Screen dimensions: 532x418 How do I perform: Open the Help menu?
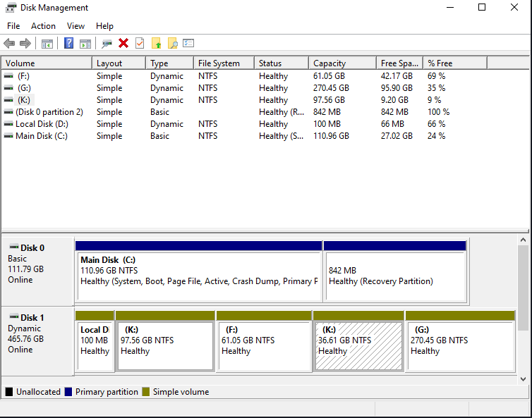tap(104, 26)
